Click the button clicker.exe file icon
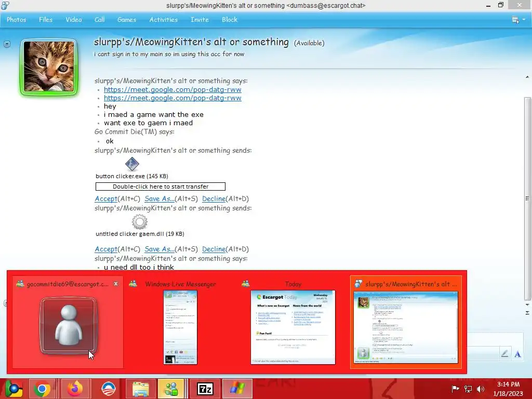This screenshot has width=532, height=399. click(132, 164)
